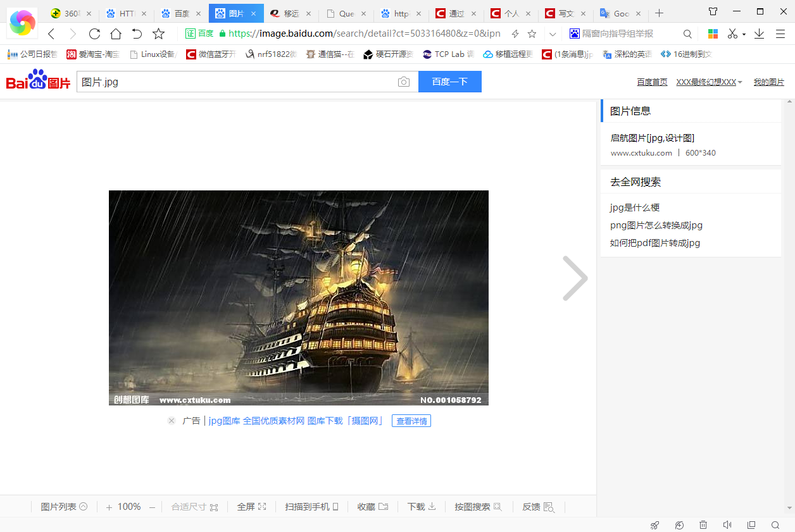Open the 百度首页 link

(652, 82)
